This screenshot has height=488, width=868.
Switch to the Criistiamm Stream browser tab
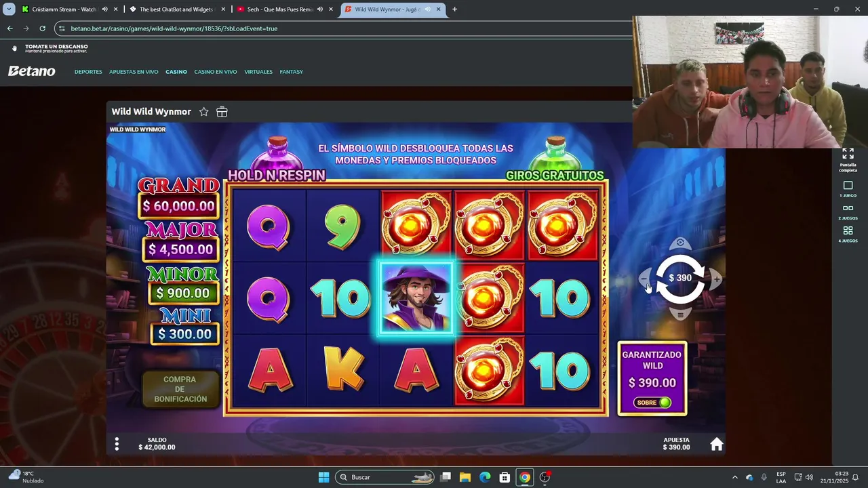click(64, 9)
